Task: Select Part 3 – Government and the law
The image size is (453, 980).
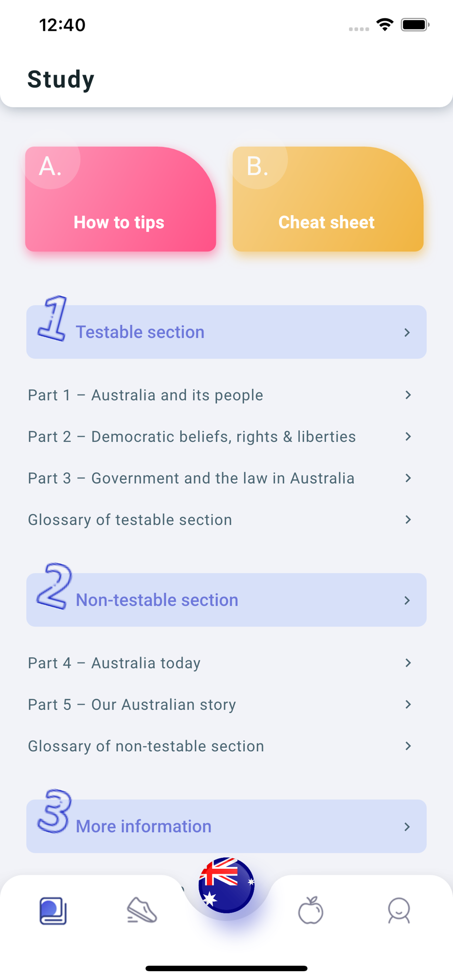Action: [191, 478]
